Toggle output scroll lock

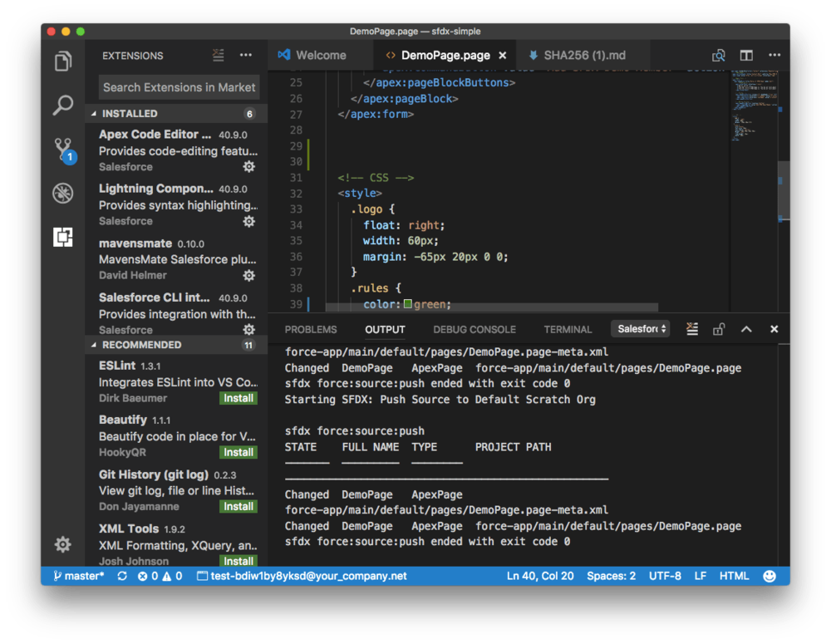pos(718,329)
